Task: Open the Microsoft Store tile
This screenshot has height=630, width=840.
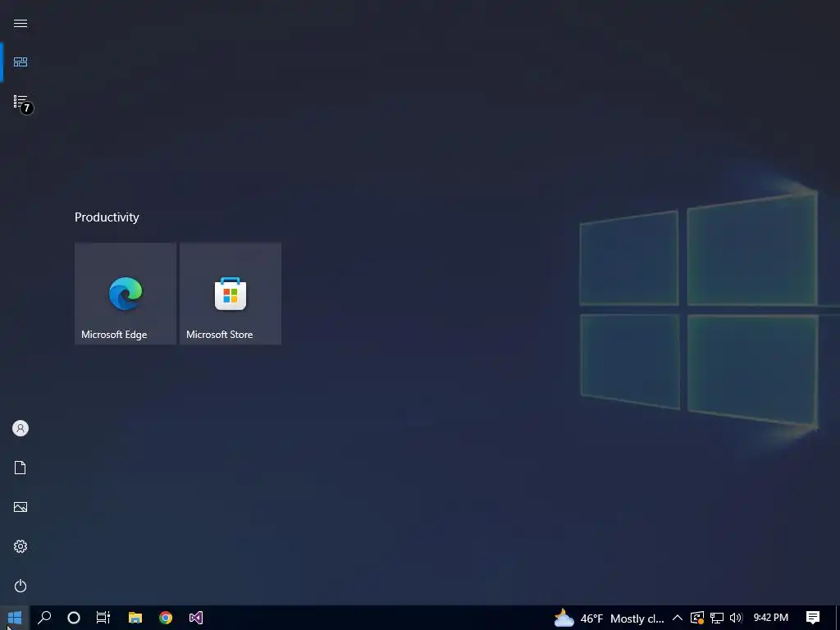Action: point(231,294)
